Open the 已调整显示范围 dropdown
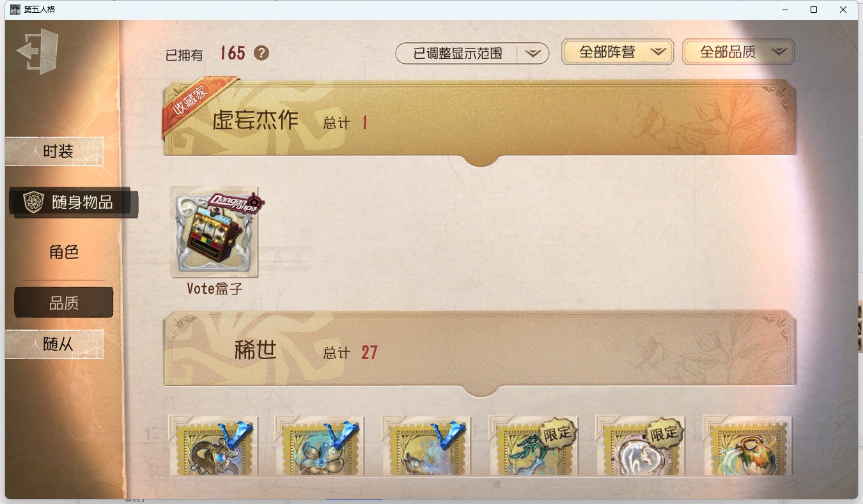863x504 pixels. (x=472, y=54)
